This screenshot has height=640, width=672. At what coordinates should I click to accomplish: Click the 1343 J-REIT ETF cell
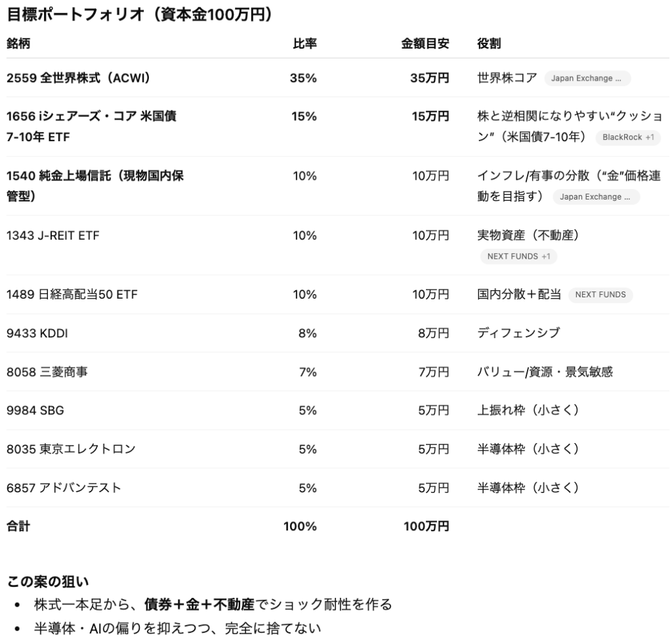pos(53,235)
